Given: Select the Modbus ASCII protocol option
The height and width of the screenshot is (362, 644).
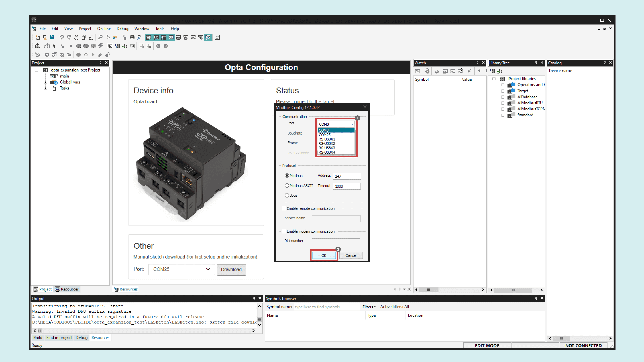Looking at the screenshot, I should [287, 186].
